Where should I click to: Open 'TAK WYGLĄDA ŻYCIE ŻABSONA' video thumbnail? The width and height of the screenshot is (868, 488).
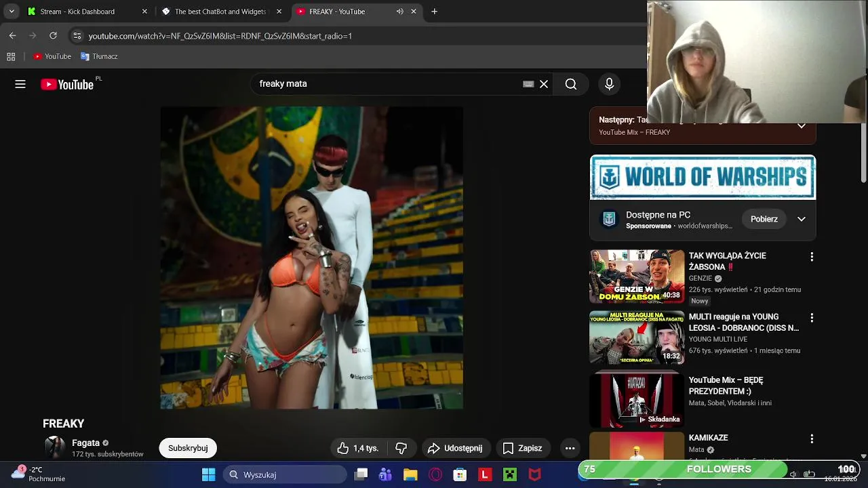point(637,277)
